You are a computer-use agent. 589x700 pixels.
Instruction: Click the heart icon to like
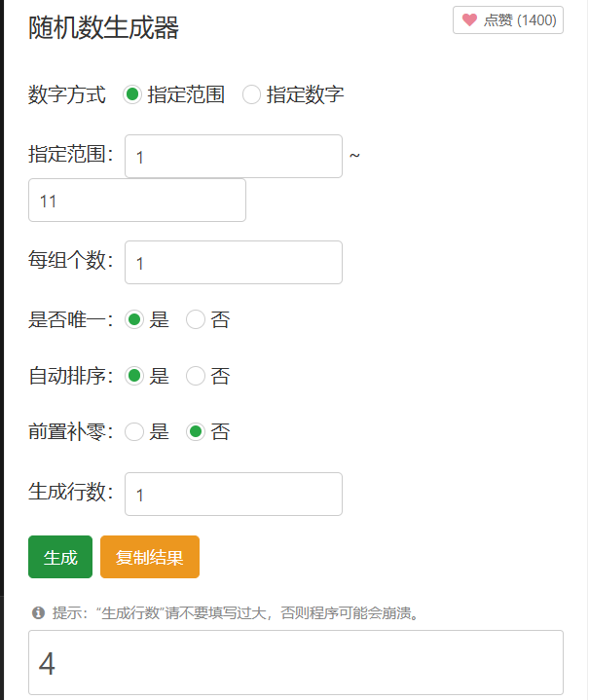pos(469,20)
